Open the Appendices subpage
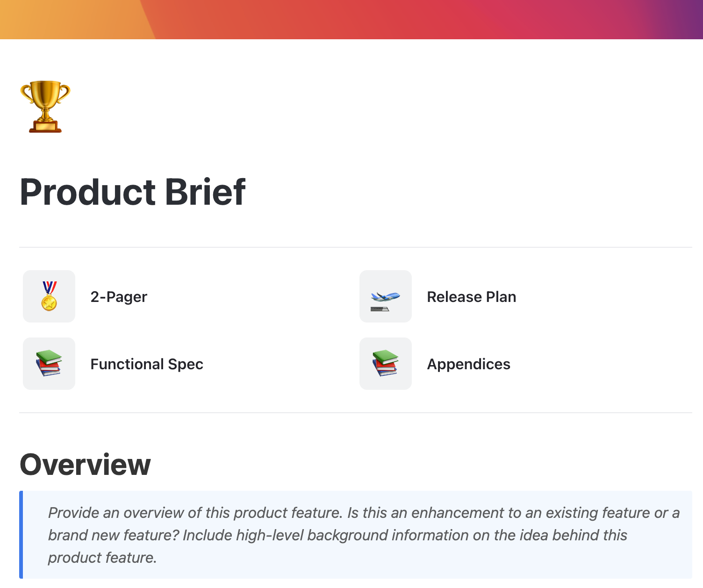The height and width of the screenshot is (588, 703). 469,364
